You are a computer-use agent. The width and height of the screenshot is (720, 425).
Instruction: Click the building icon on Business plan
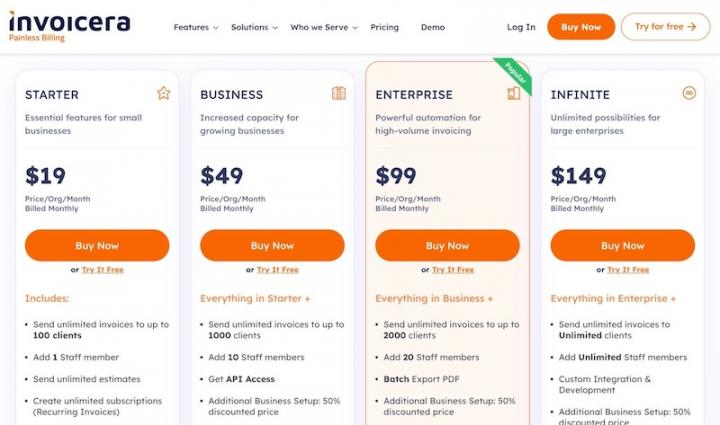click(338, 93)
